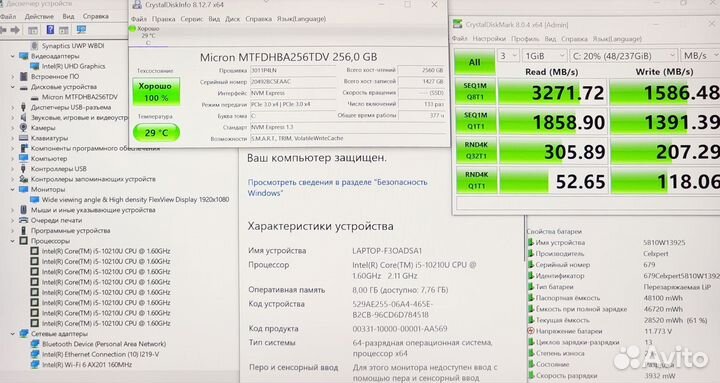The height and width of the screenshot is (383, 720).
Task: Click the pane icon right of the Help icon
Action: coord(64,30)
